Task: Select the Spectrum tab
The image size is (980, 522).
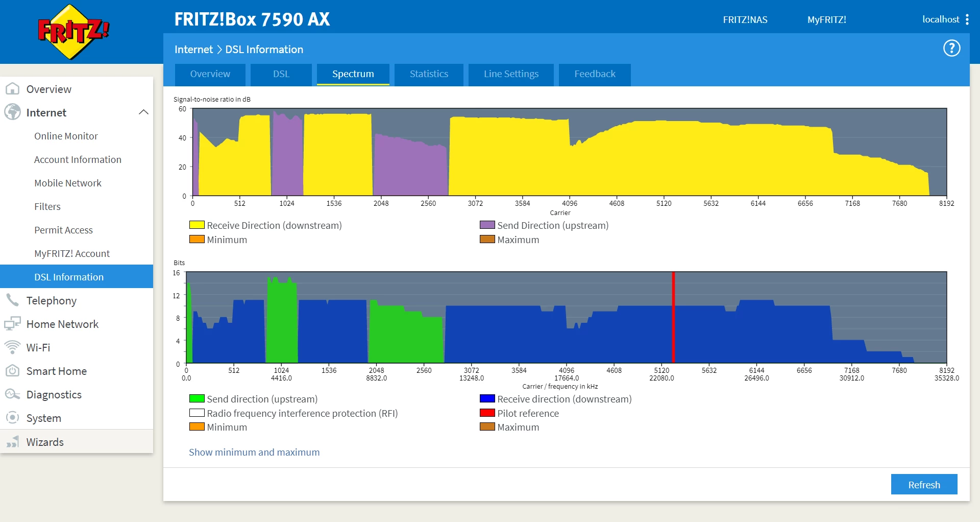Action: tap(353, 75)
